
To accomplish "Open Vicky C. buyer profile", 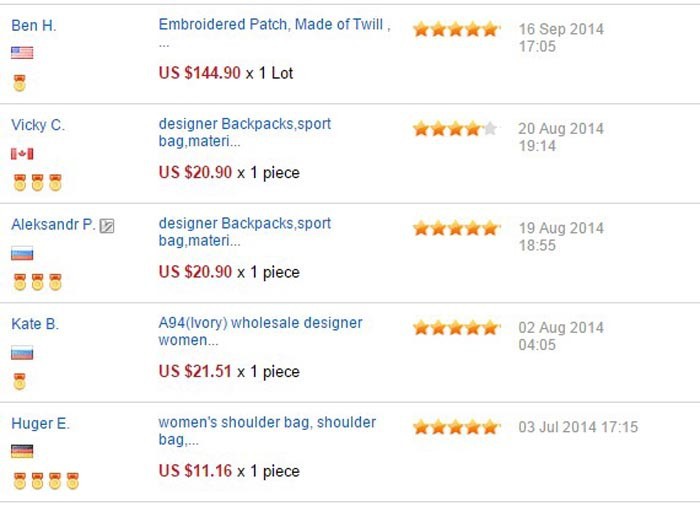I will (x=38, y=125).
